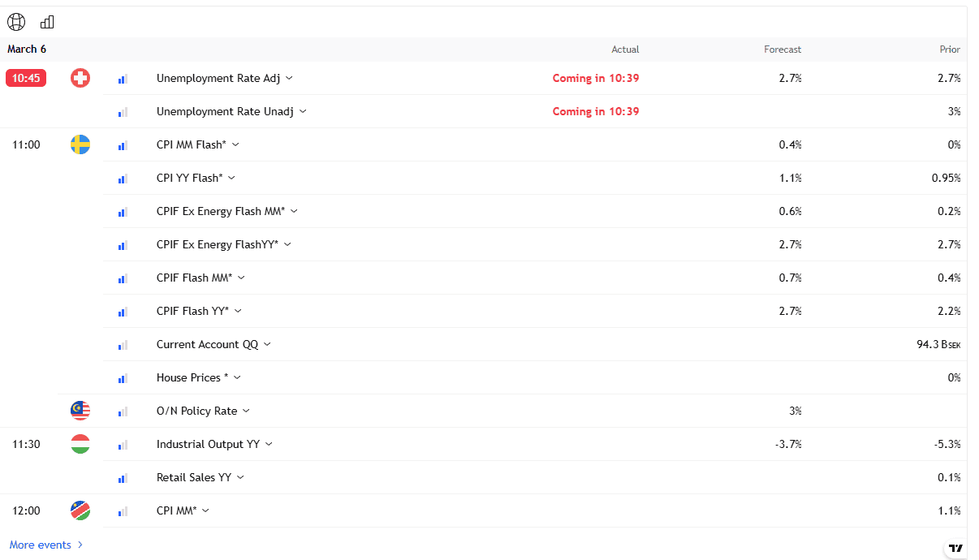Image resolution: width=979 pixels, height=560 pixels.
Task: Click the Namibia flag icon
Action: pos(80,510)
